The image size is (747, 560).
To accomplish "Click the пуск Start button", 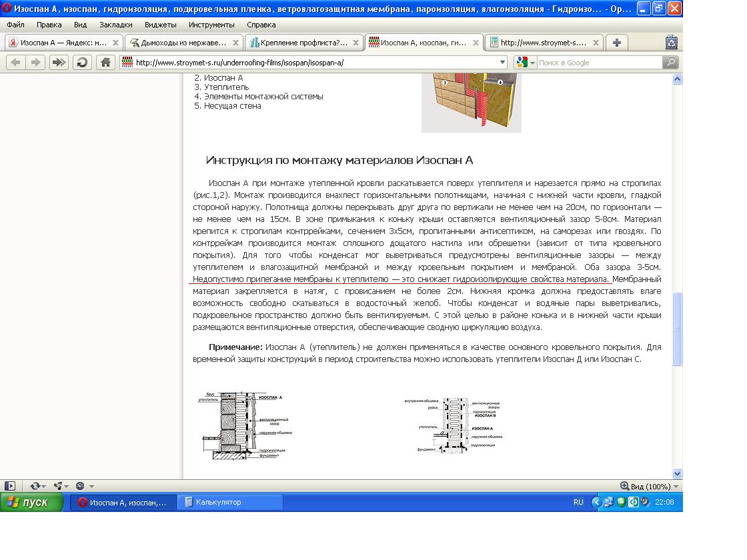I will [x=31, y=502].
